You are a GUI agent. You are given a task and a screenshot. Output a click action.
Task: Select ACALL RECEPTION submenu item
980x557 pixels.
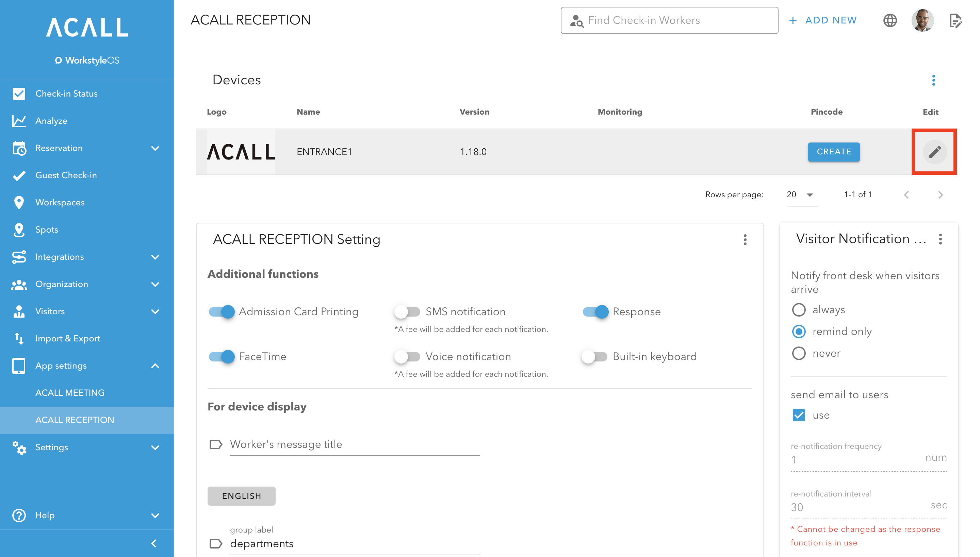click(87, 420)
